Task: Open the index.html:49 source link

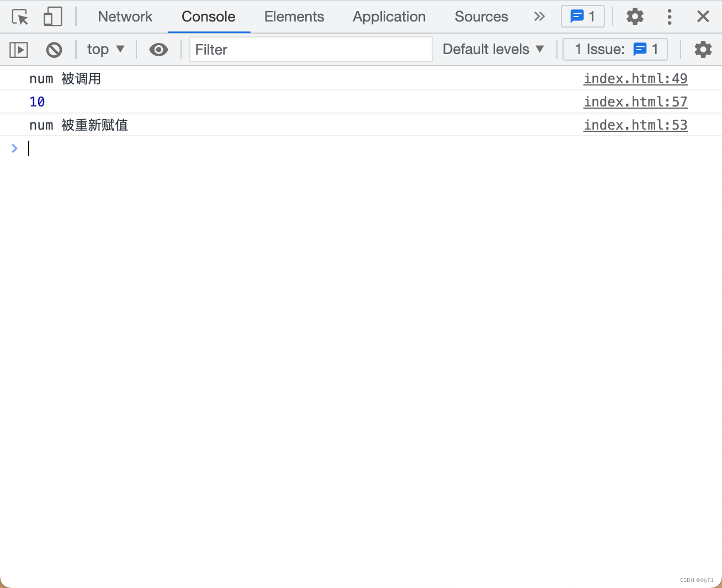Action: (x=635, y=79)
